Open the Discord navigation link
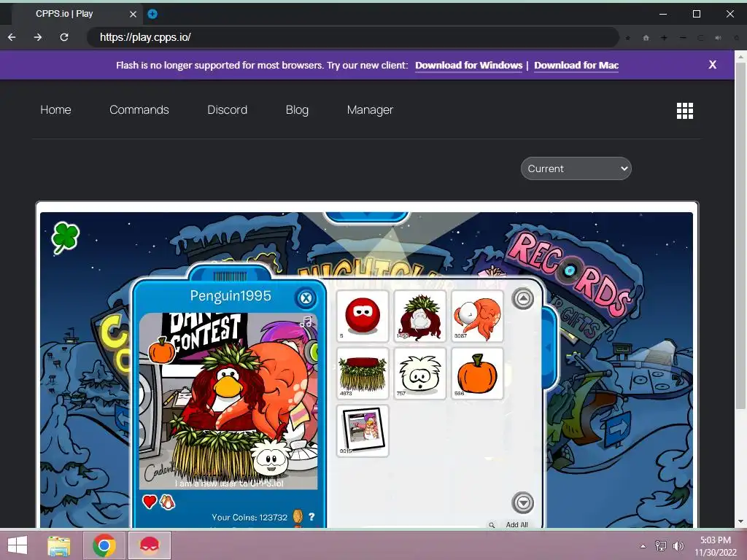 click(228, 109)
